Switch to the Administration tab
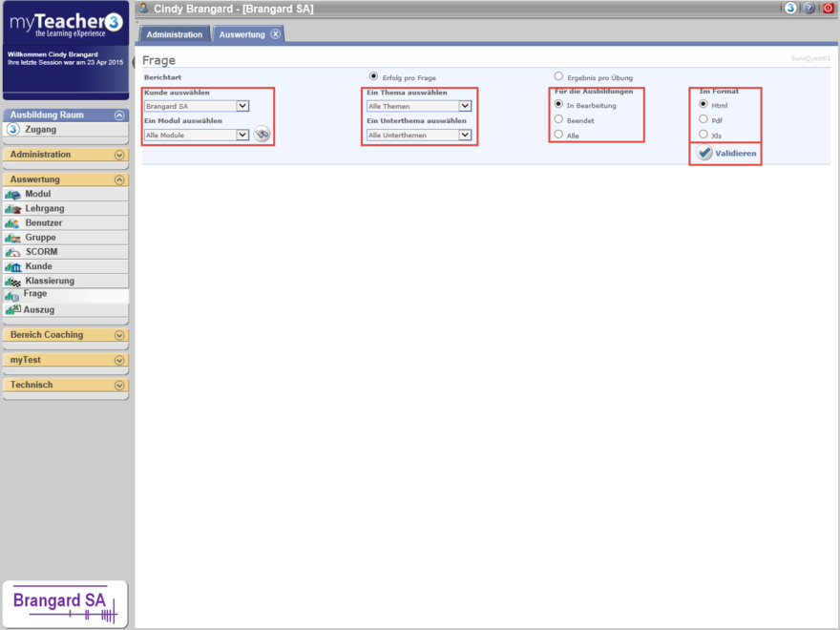 [x=175, y=34]
